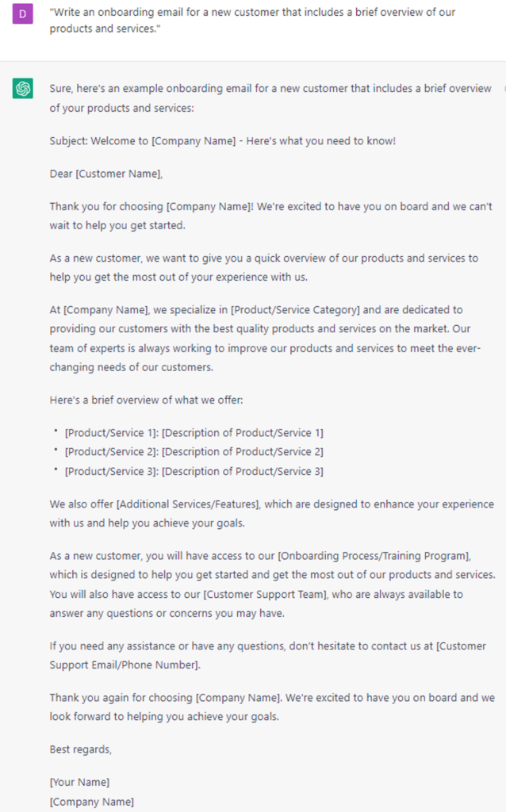This screenshot has width=506, height=812.
Task: Click the green ChatGPT logo icon
Action: pos(23,89)
